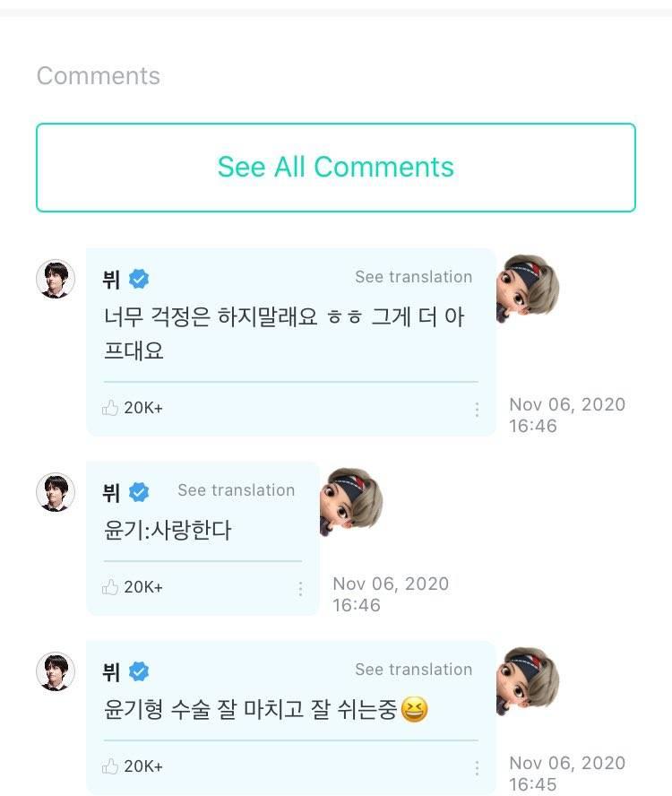Image resolution: width=672 pixels, height=796 pixels.
Task: Like the 윤기:사랑한다 comment
Action: tap(111, 587)
